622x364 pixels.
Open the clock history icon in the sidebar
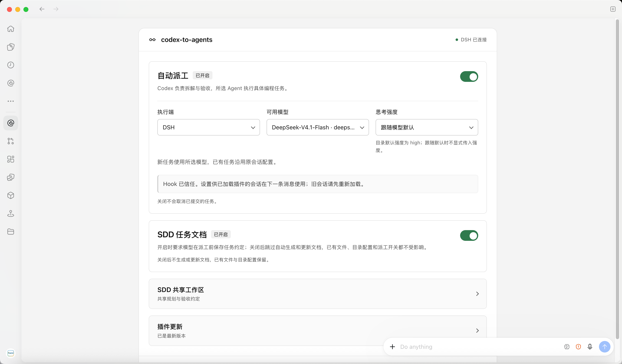tap(11, 65)
